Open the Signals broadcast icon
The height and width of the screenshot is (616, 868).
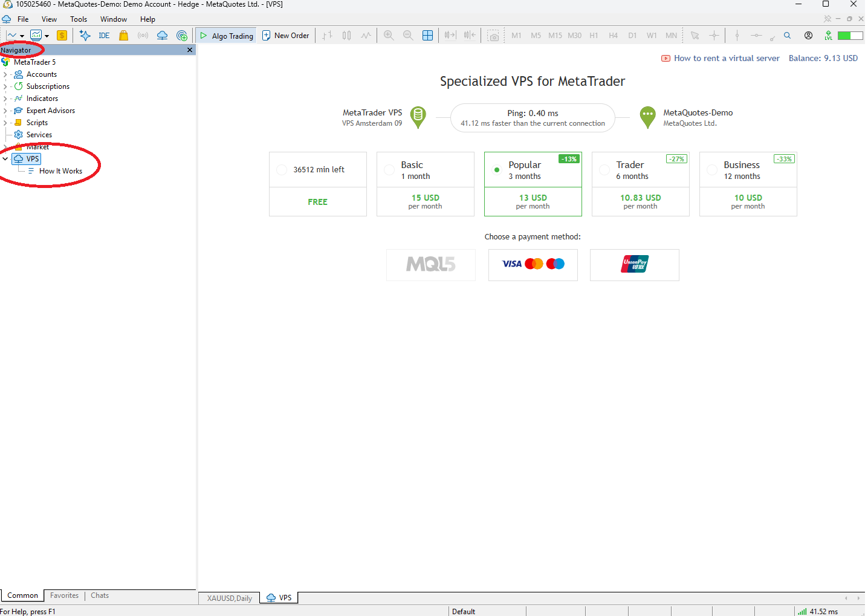[143, 36]
